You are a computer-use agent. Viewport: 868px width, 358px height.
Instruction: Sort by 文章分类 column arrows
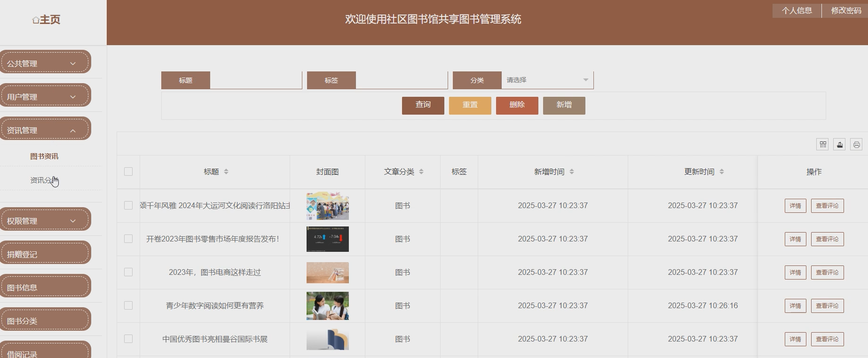pos(421,172)
